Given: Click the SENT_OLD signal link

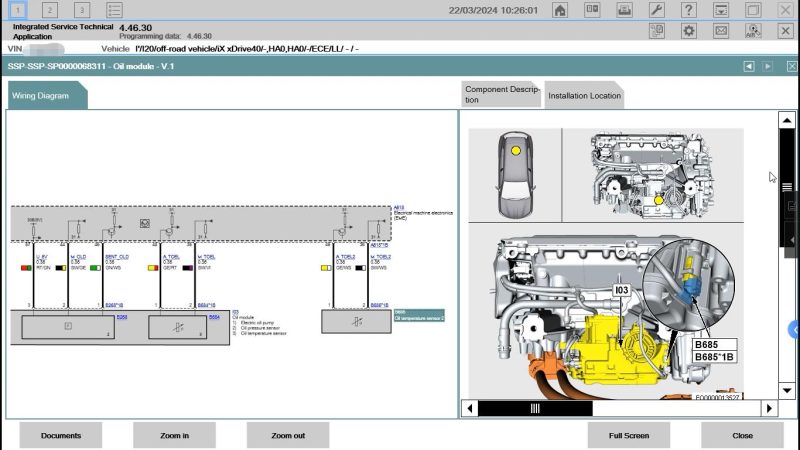Looking at the screenshot, I should tap(117, 257).
